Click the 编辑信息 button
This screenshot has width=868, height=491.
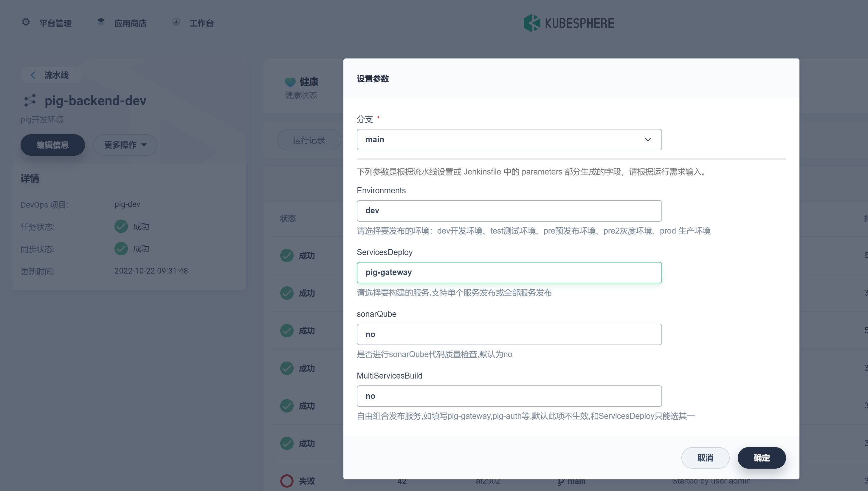[x=52, y=145]
